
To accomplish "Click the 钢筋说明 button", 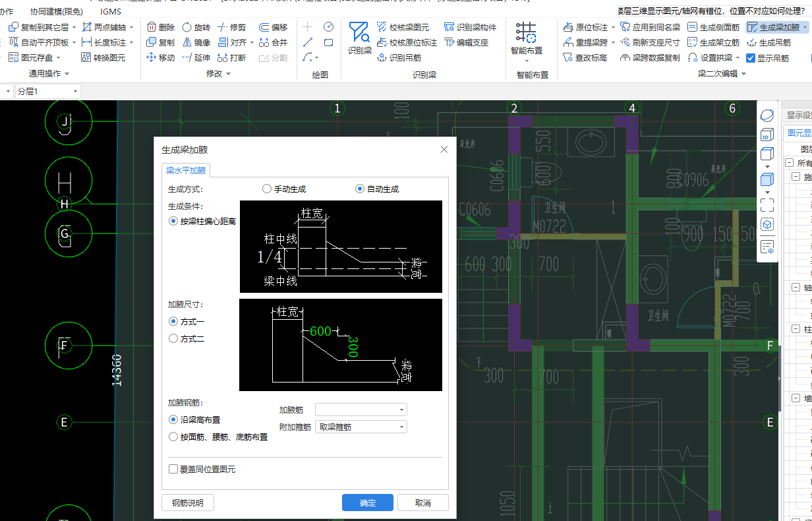I will [188, 503].
